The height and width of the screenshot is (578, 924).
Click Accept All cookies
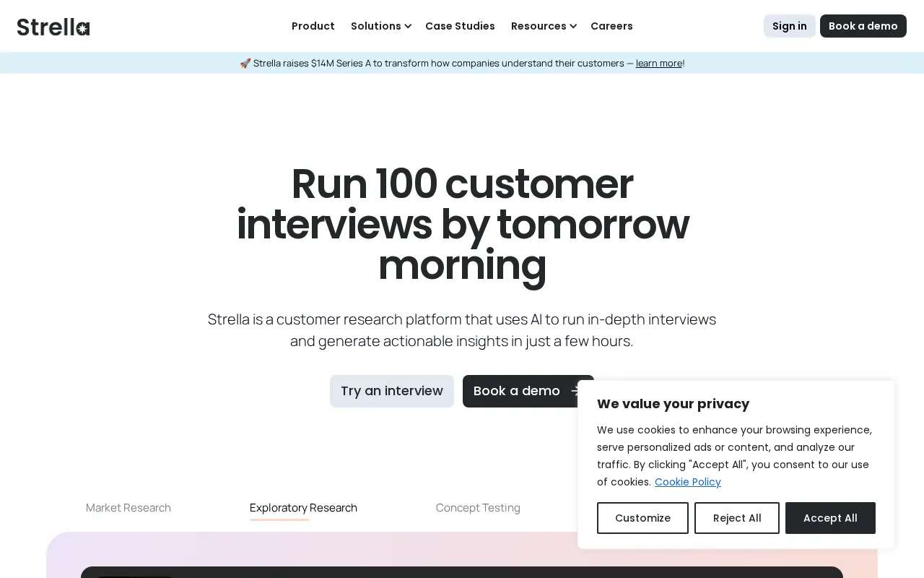[830, 518]
